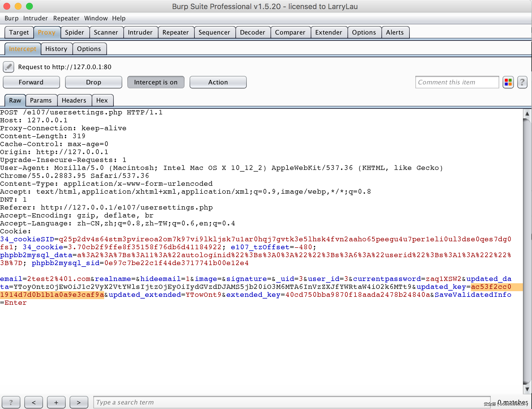532x409 pixels.
Task: Click the next match arrow icon
Action: (79, 402)
